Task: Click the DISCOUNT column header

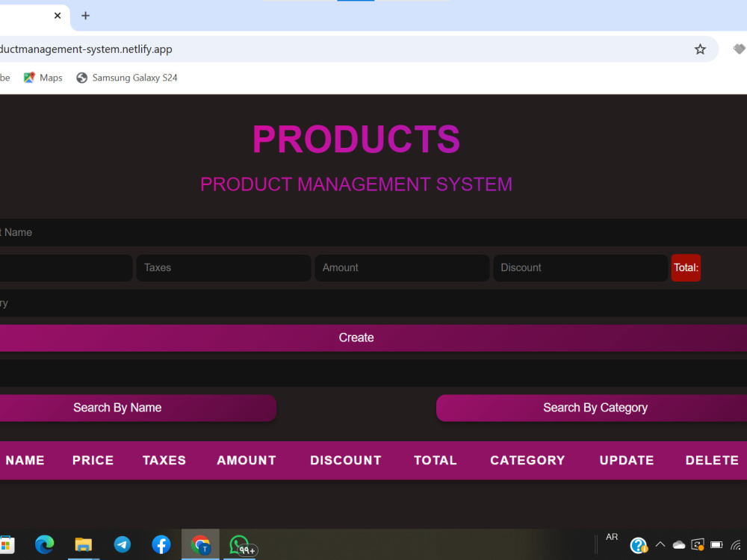Action: [x=346, y=461]
